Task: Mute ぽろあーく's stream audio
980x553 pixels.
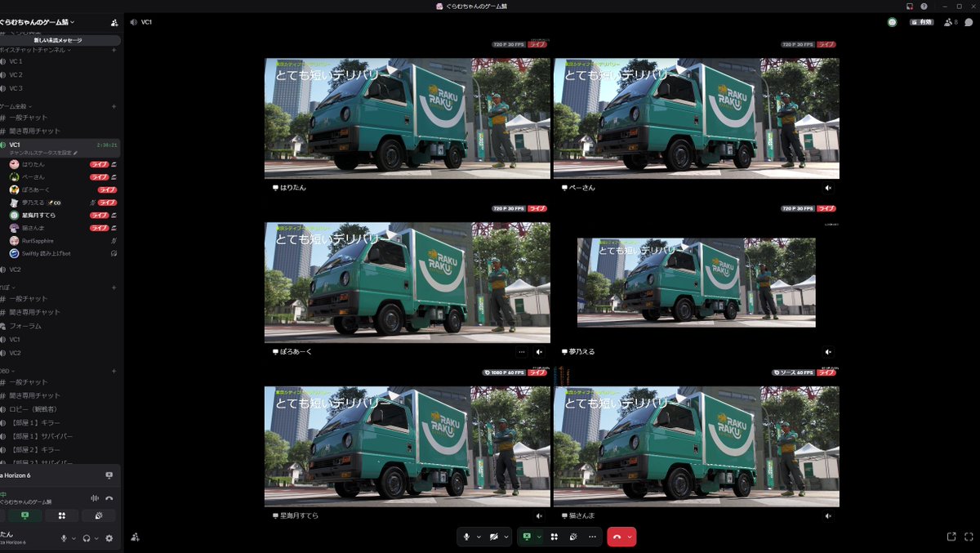Action: click(x=539, y=352)
